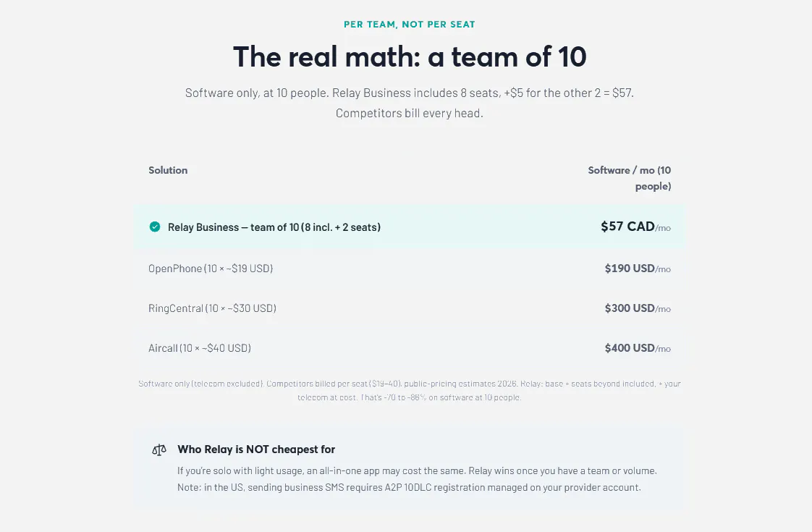Click the balance scale icon
This screenshot has height=532, width=812.
pos(159,449)
